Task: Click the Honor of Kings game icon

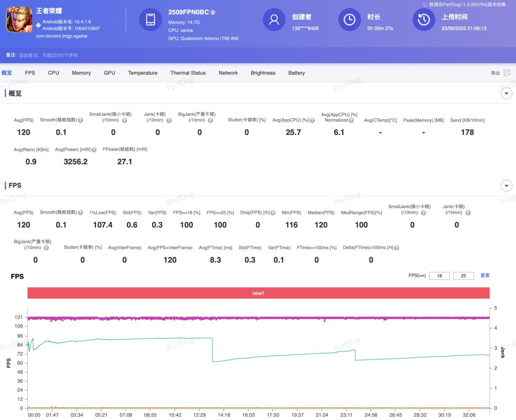Action: point(19,20)
